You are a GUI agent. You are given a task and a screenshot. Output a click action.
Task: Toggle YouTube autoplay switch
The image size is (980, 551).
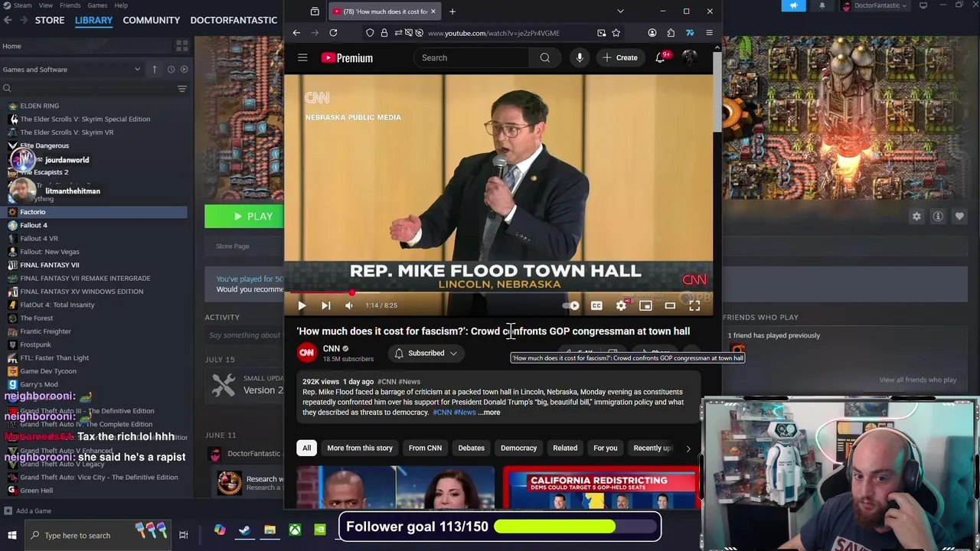(571, 305)
